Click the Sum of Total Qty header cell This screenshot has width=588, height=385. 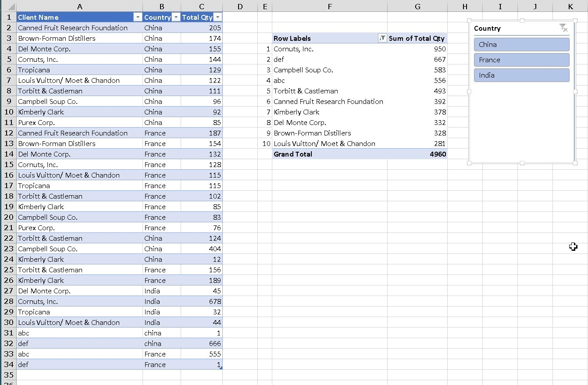[x=416, y=38]
